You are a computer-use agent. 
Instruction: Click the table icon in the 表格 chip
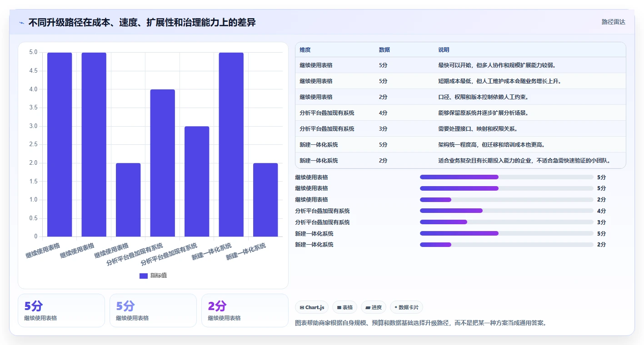[339, 307]
